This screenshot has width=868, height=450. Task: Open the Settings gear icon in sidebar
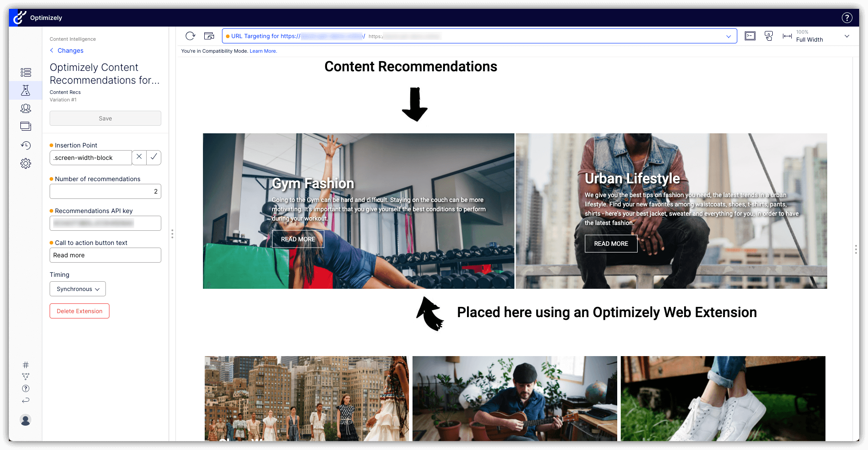pyautogui.click(x=26, y=163)
